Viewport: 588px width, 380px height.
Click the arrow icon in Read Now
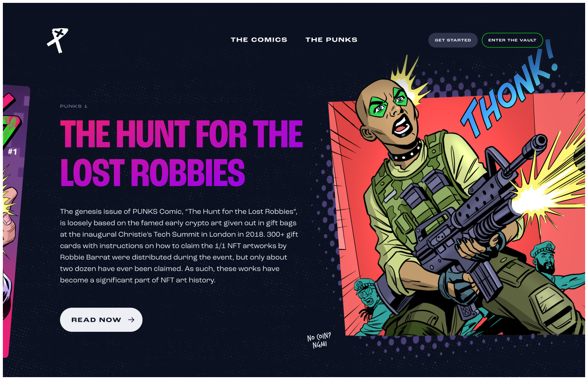tap(131, 320)
